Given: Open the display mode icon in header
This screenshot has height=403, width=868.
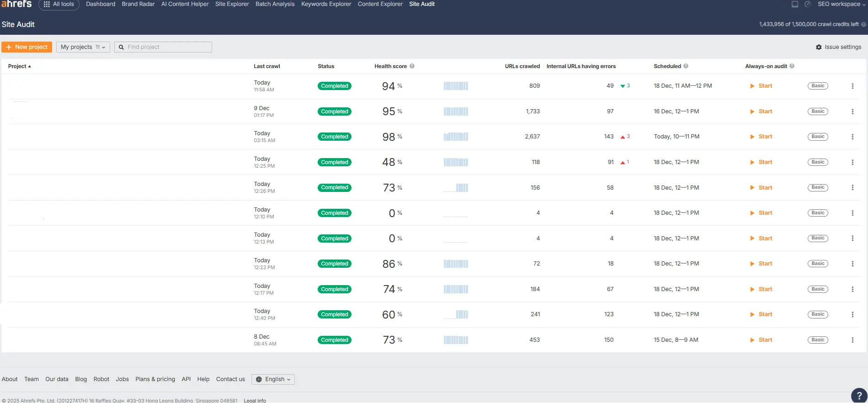Looking at the screenshot, I should (x=795, y=4).
